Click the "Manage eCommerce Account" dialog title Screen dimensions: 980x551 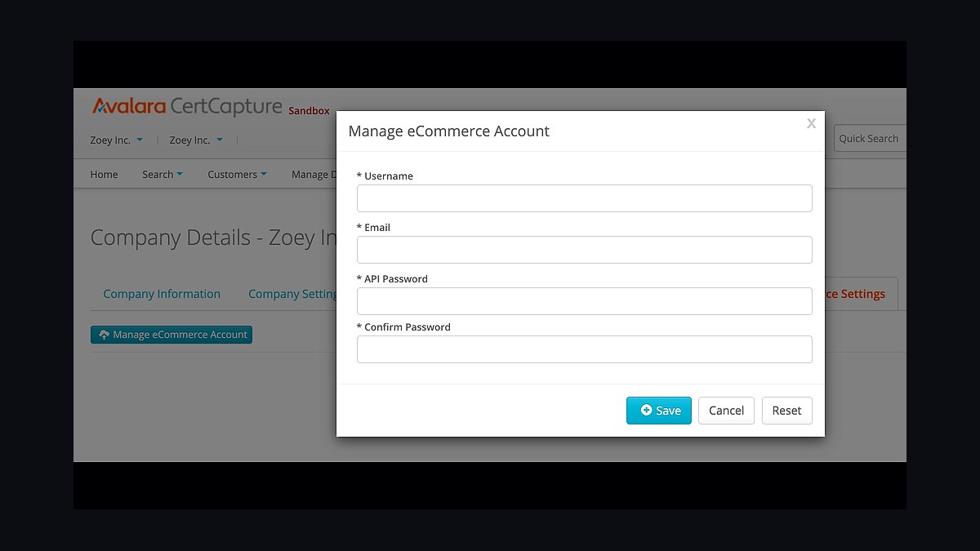click(x=449, y=131)
